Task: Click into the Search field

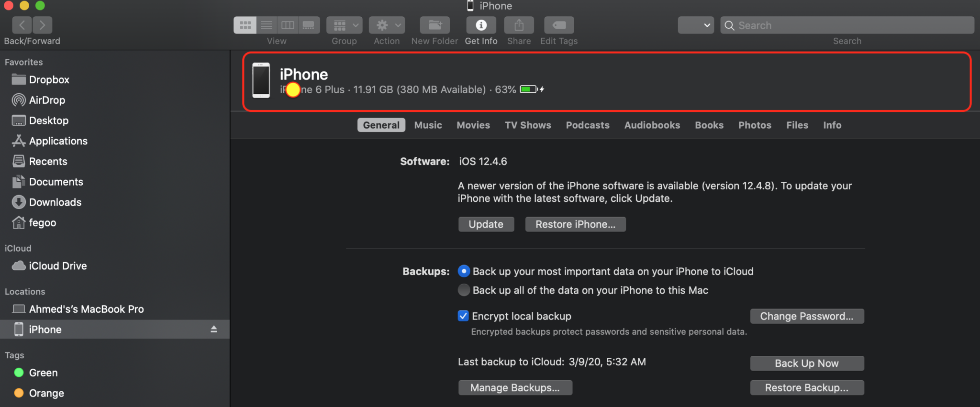Action: pos(847,25)
